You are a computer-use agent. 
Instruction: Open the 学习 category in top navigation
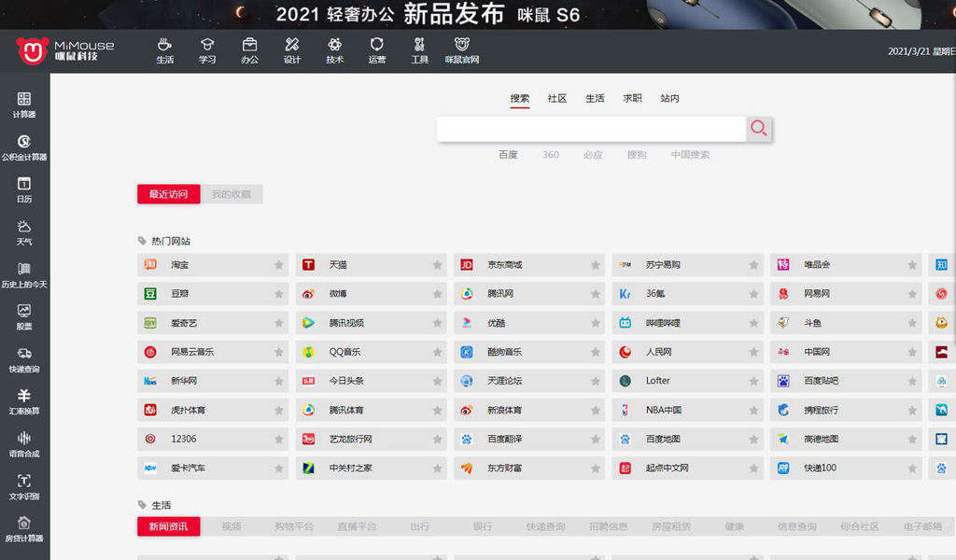207,50
